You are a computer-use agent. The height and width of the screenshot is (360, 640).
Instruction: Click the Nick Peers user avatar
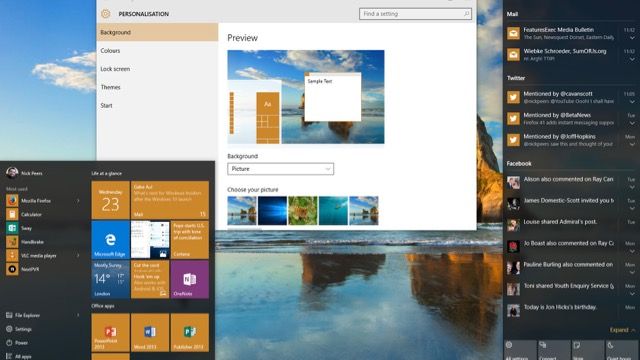[x=12, y=173]
